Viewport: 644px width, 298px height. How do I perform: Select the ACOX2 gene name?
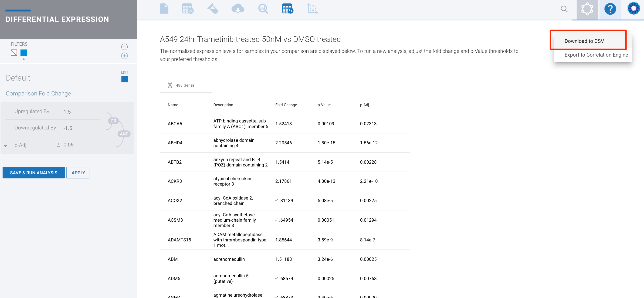pyautogui.click(x=175, y=200)
